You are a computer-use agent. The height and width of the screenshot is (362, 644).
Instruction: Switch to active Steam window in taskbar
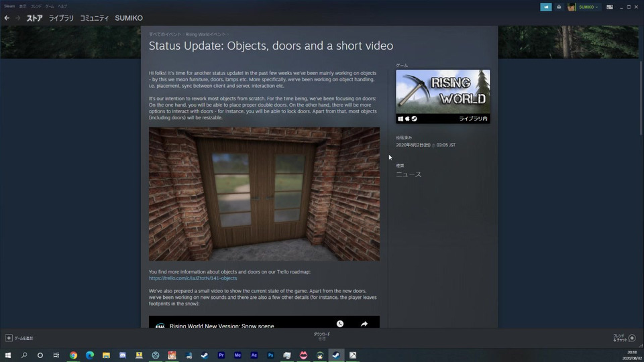tap(336, 355)
